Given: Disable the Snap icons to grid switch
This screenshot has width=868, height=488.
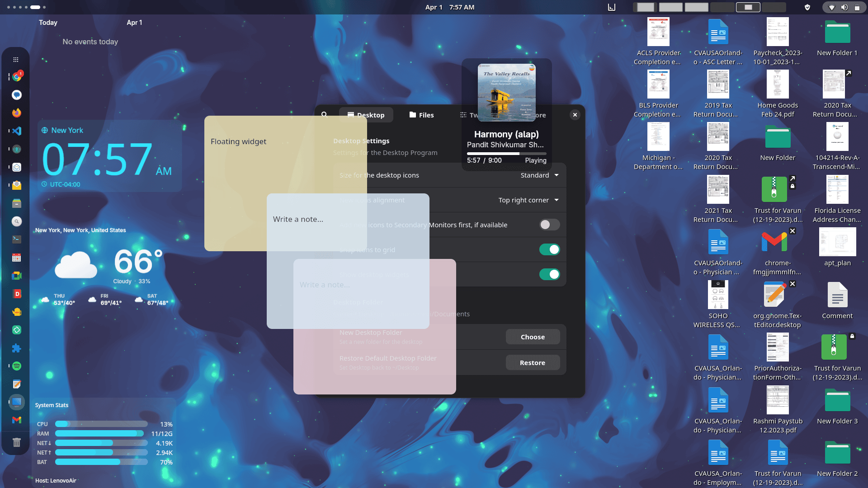Looking at the screenshot, I should click(549, 249).
